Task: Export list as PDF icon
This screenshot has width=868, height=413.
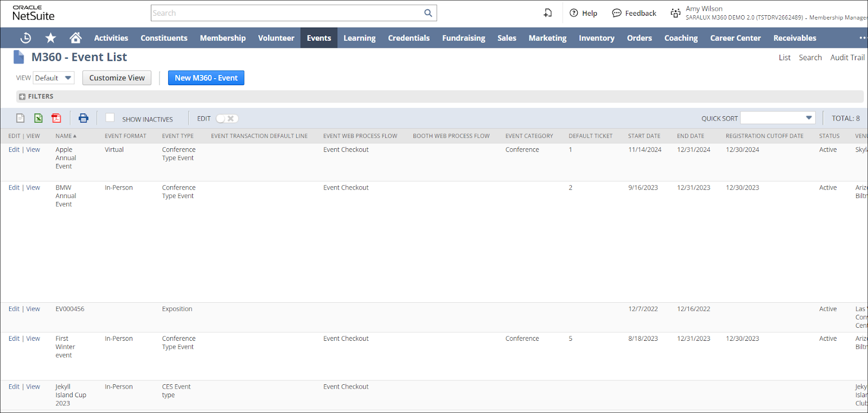Action: (x=56, y=118)
